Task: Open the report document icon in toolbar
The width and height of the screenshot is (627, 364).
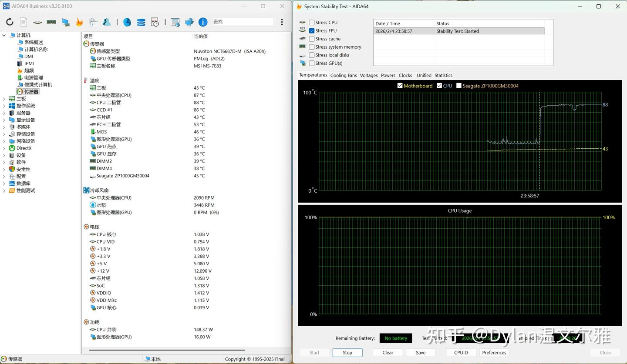Action: click(24, 22)
